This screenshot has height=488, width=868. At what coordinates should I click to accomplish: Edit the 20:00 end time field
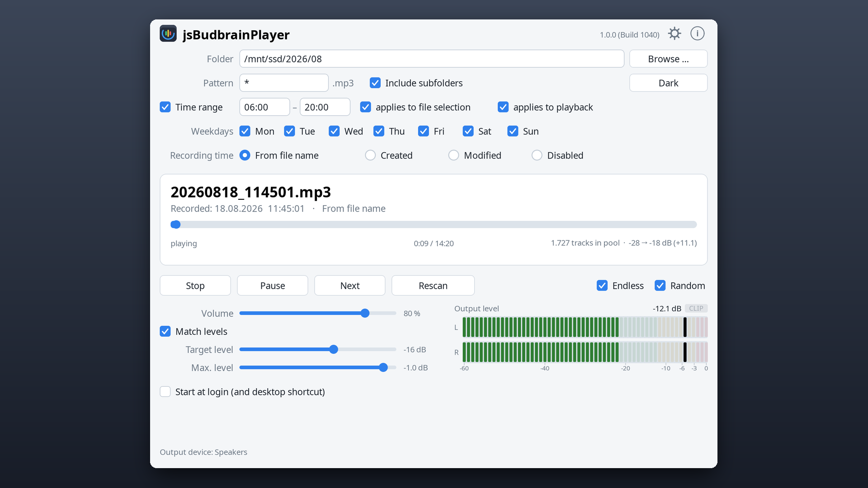click(325, 107)
